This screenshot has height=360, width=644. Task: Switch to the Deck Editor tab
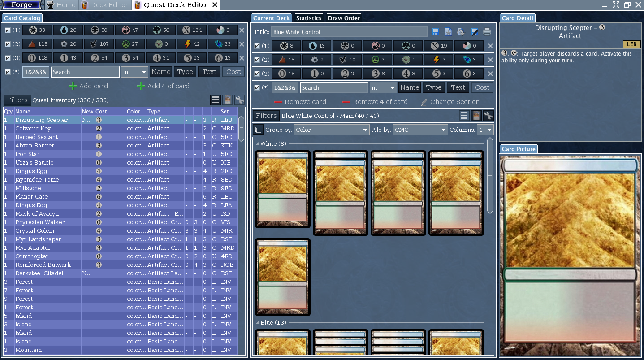coord(105,5)
